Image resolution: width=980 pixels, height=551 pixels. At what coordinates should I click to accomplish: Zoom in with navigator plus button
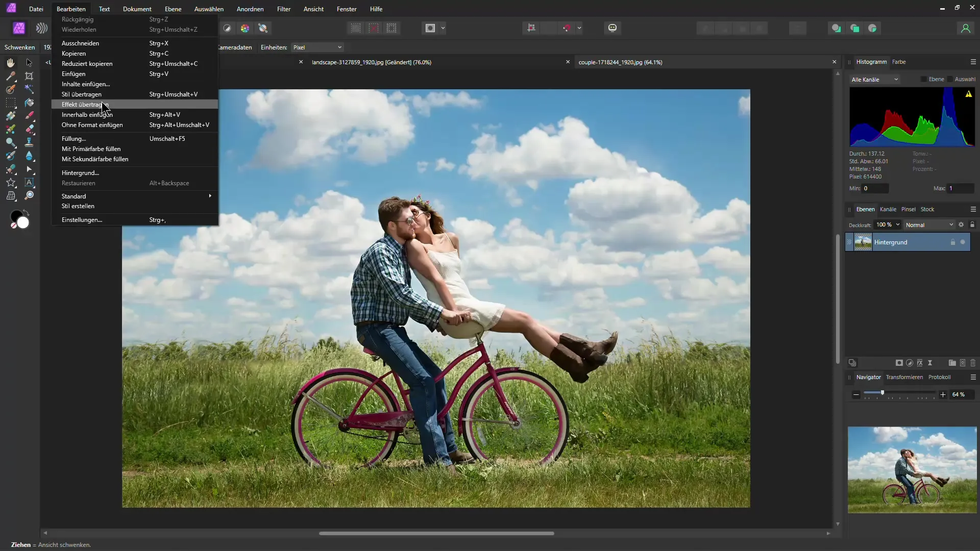pos(943,394)
